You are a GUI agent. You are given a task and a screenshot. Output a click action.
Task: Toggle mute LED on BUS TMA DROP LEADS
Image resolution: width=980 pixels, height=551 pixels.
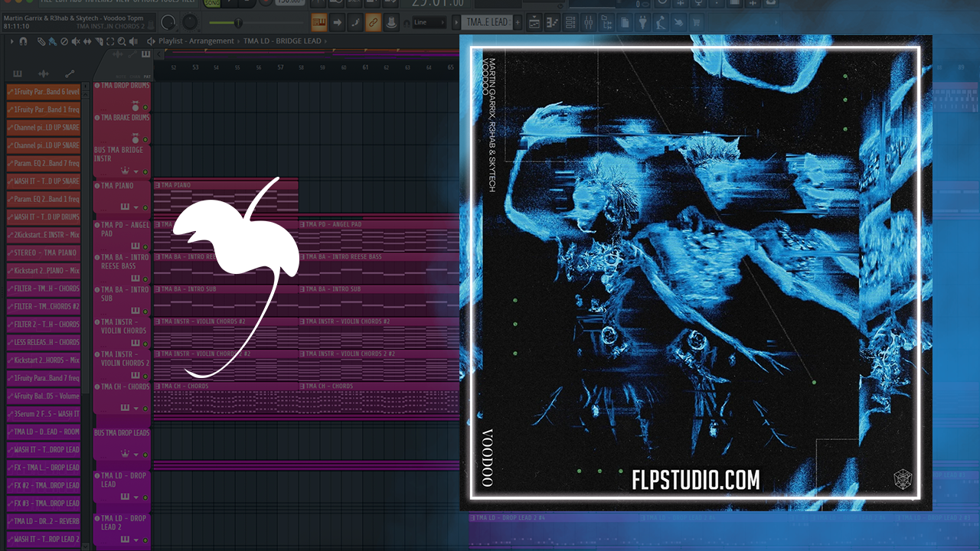coord(145,453)
